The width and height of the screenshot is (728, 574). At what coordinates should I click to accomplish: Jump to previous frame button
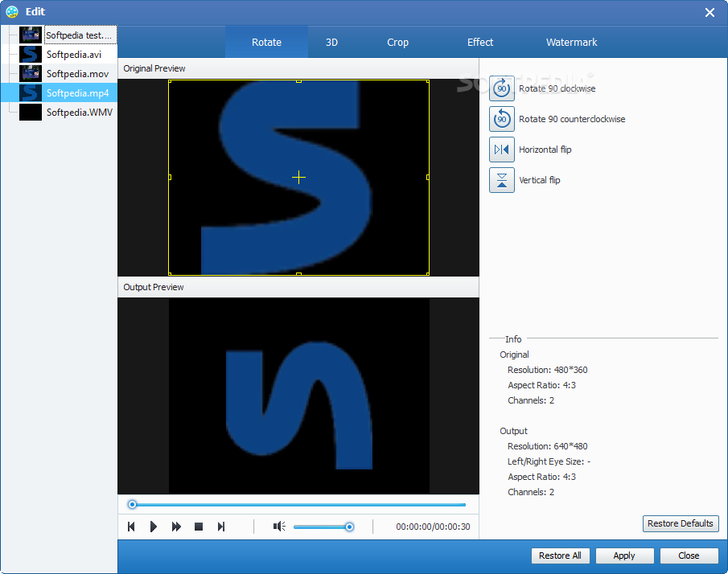point(131,527)
